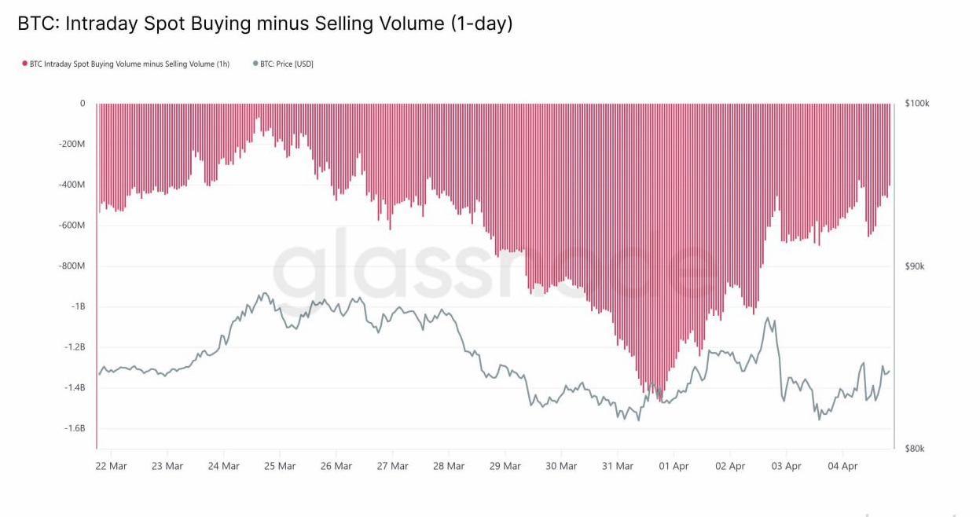980x517 pixels.
Task: Click the chart title text
Action: (265, 24)
